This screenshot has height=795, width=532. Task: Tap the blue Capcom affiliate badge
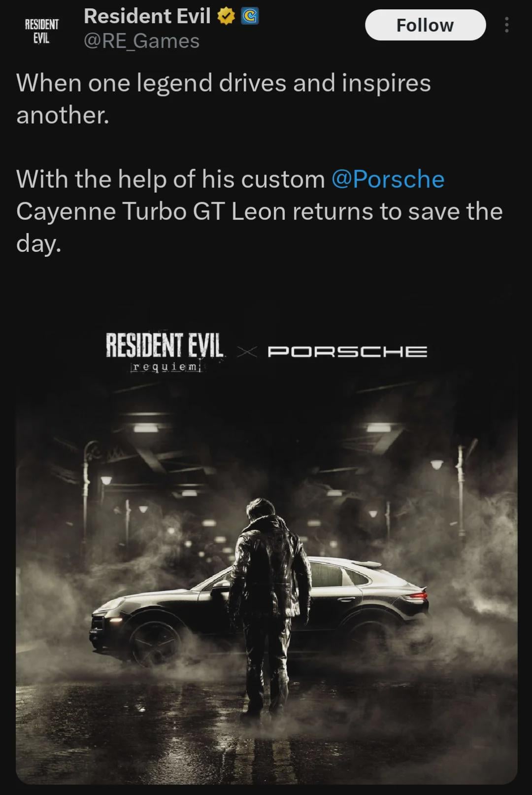[x=250, y=17]
